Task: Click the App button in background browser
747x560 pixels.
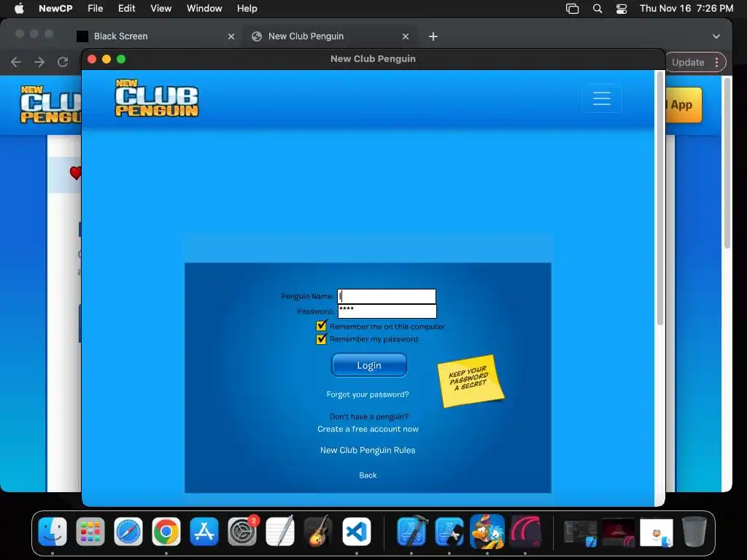Action: pos(683,105)
